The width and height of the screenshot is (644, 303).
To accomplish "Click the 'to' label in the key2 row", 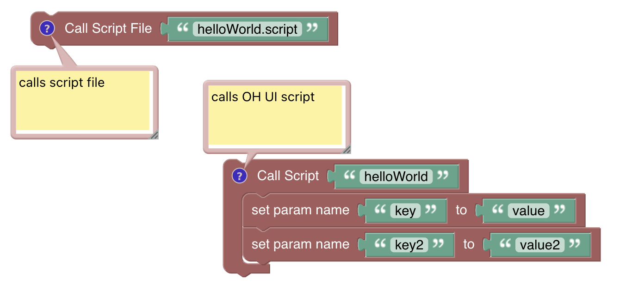I will (469, 244).
